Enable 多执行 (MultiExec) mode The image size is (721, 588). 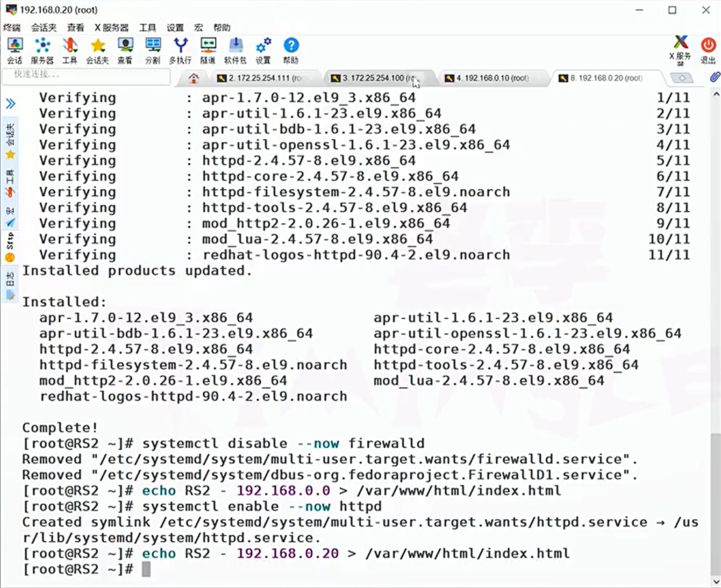180,50
